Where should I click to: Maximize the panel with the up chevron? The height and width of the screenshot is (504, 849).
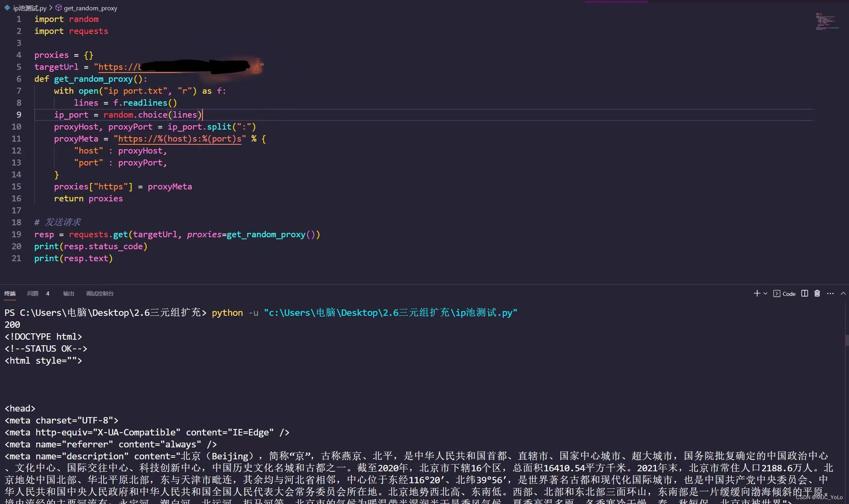[x=843, y=293]
